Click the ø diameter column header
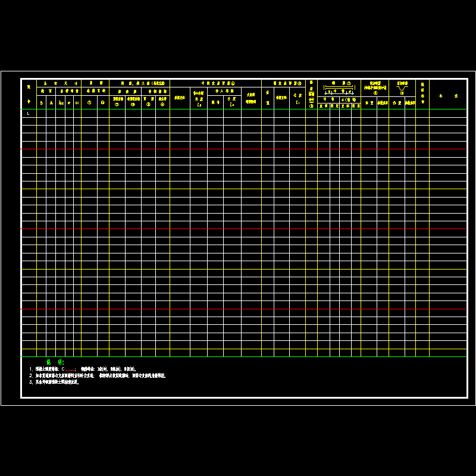The height and width of the screenshot is (476, 476). [69, 102]
